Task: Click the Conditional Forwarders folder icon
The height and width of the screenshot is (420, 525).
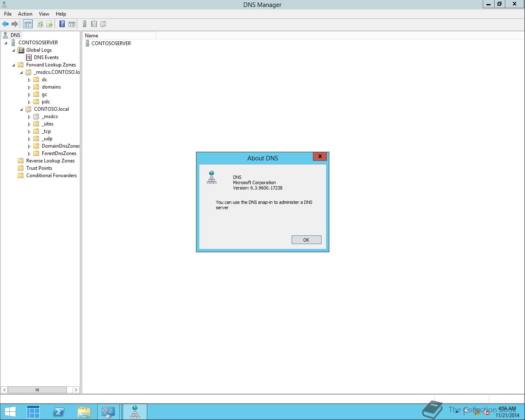Action: [x=21, y=176]
